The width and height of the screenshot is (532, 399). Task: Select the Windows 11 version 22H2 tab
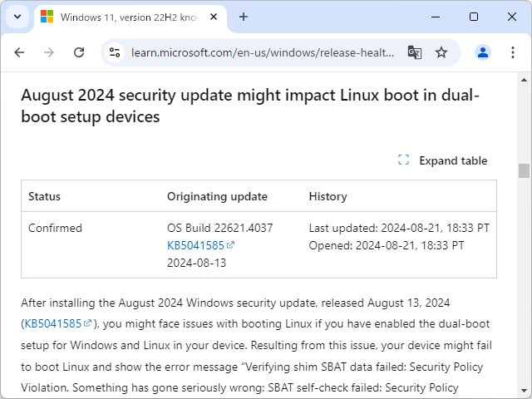(125, 17)
